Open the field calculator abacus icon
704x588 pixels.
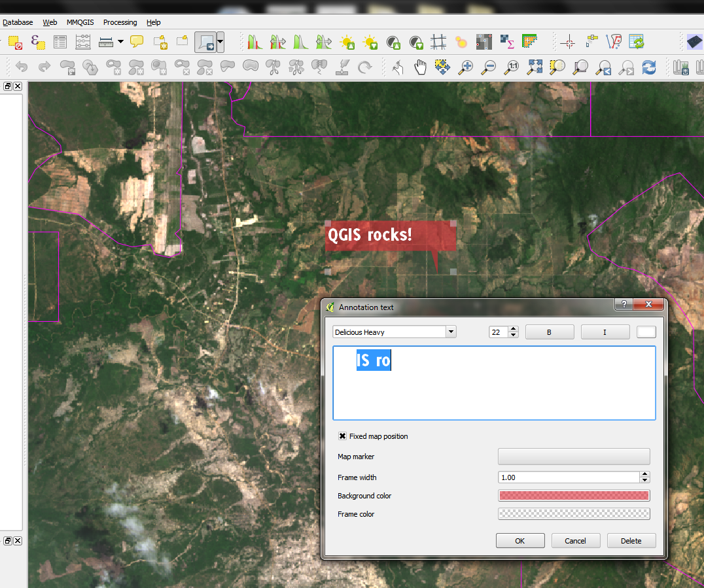(83, 43)
